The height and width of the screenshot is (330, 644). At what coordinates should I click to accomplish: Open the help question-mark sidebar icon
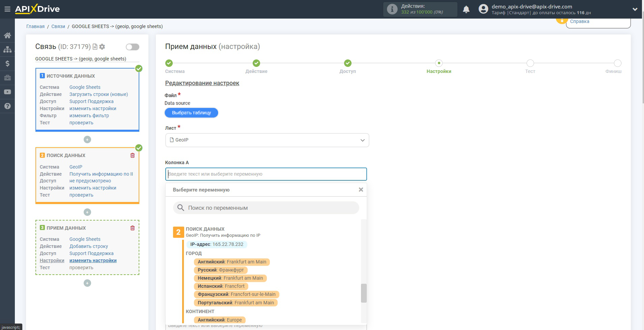pyautogui.click(x=7, y=106)
